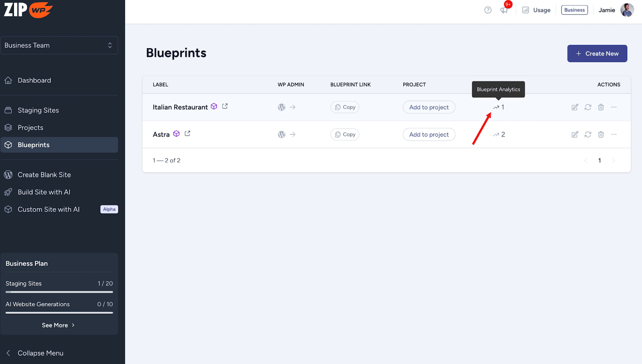Open the external link icon for Astra
This screenshot has width=642, height=364.
point(187,134)
